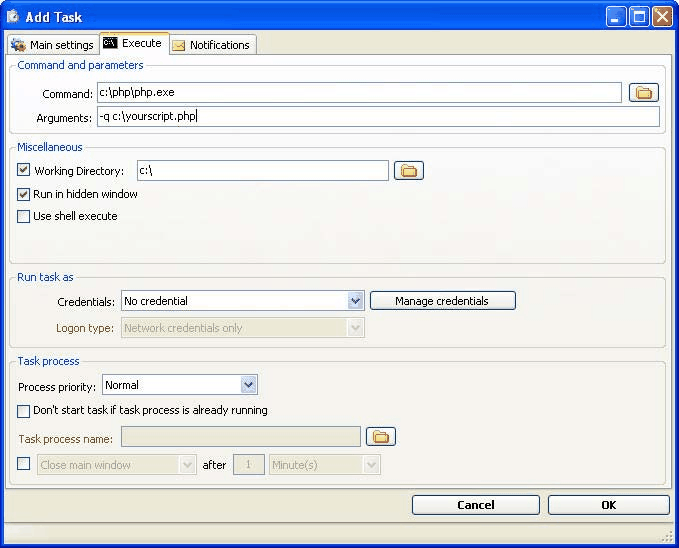Open the Notifications tab
679x548 pixels.
point(211,45)
